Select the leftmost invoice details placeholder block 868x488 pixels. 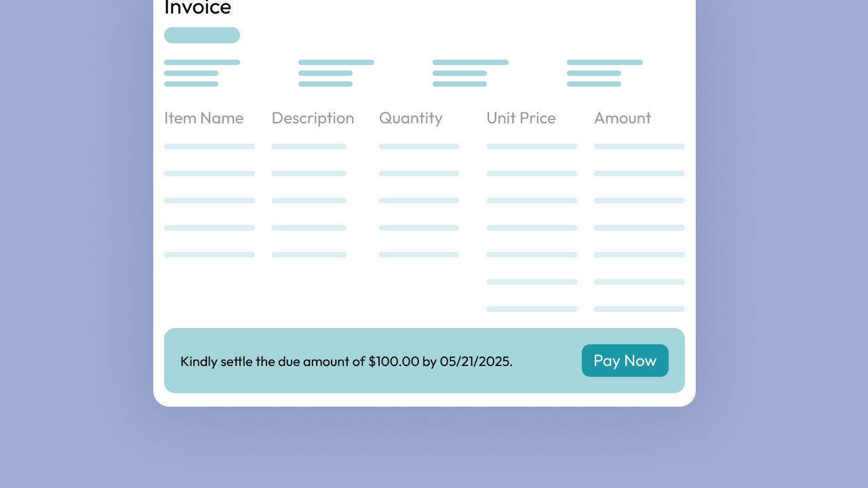(201, 73)
